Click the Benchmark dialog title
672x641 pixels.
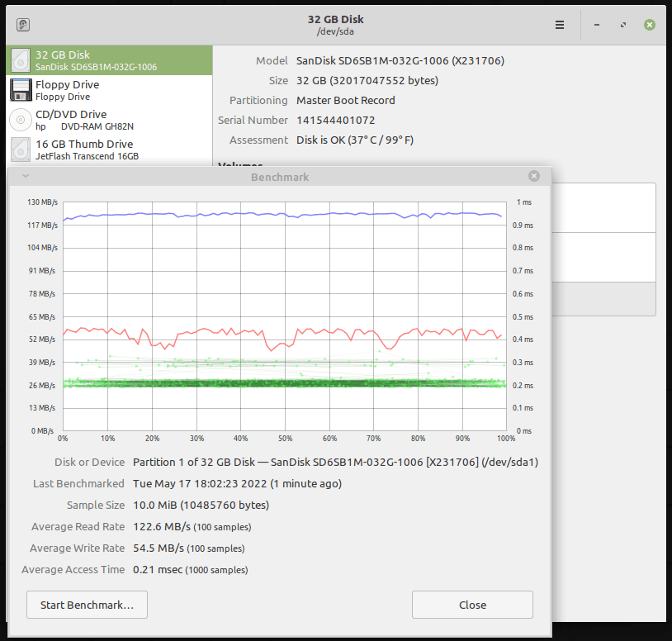(280, 177)
